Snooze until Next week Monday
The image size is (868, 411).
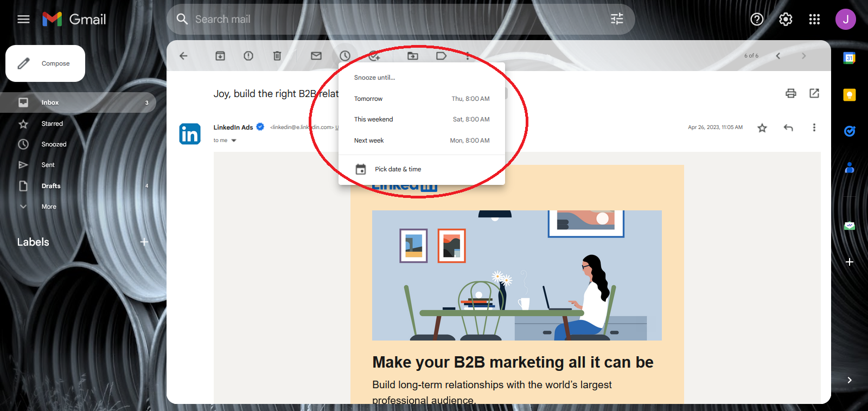pyautogui.click(x=422, y=140)
